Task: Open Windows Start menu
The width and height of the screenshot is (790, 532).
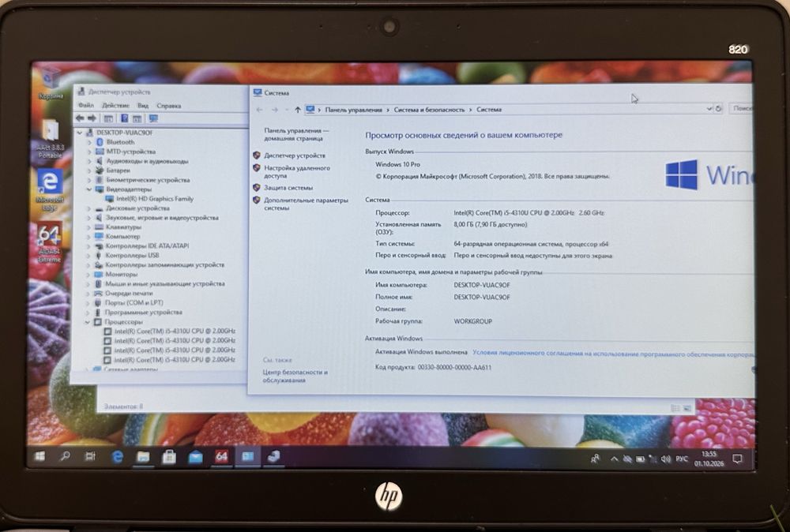Action: (x=39, y=456)
